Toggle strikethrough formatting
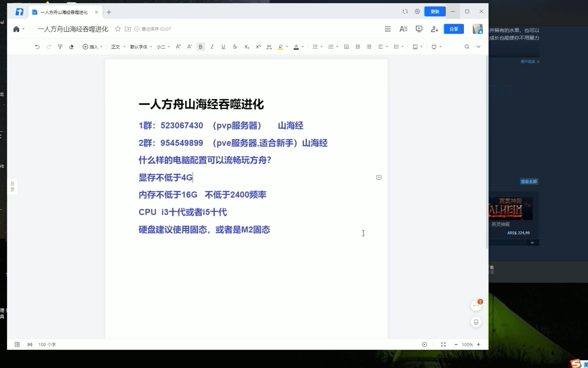Viewport: 588px width, 368px height. pos(235,47)
